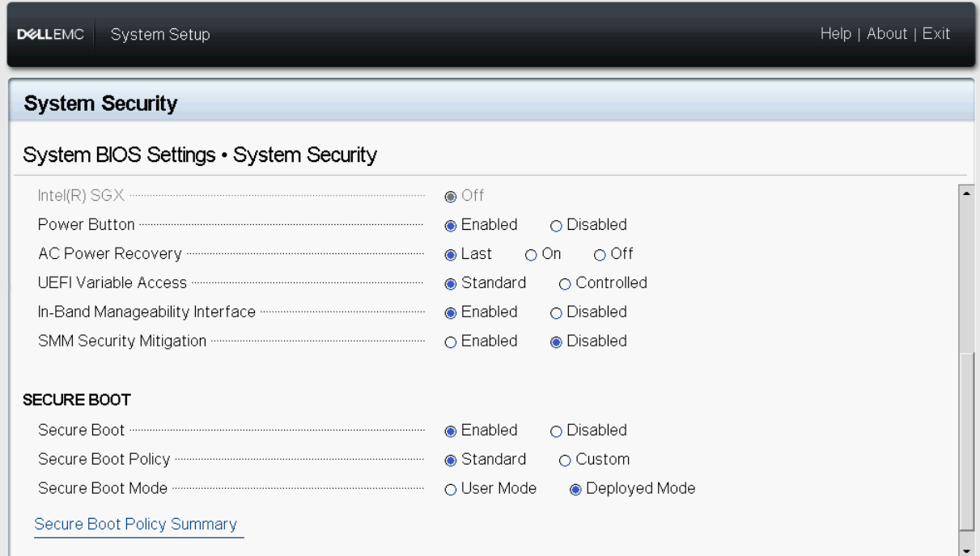This screenshot has height=556, width=980.
Task: Disable Secure Boot
Action: point(556,431)
